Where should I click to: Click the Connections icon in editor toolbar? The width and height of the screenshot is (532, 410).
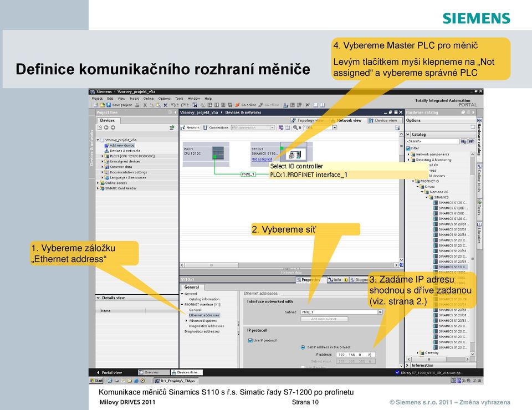click(x=205, y=127)
